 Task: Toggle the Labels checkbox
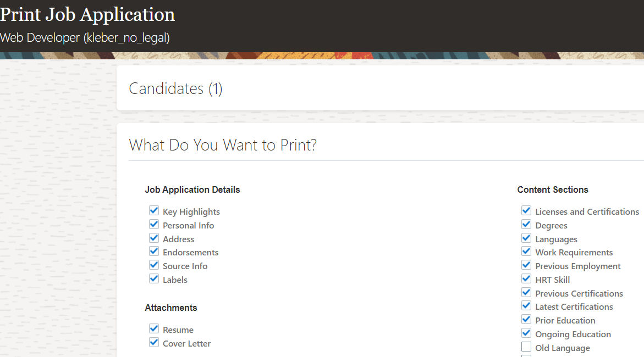[x=154, y=278]
